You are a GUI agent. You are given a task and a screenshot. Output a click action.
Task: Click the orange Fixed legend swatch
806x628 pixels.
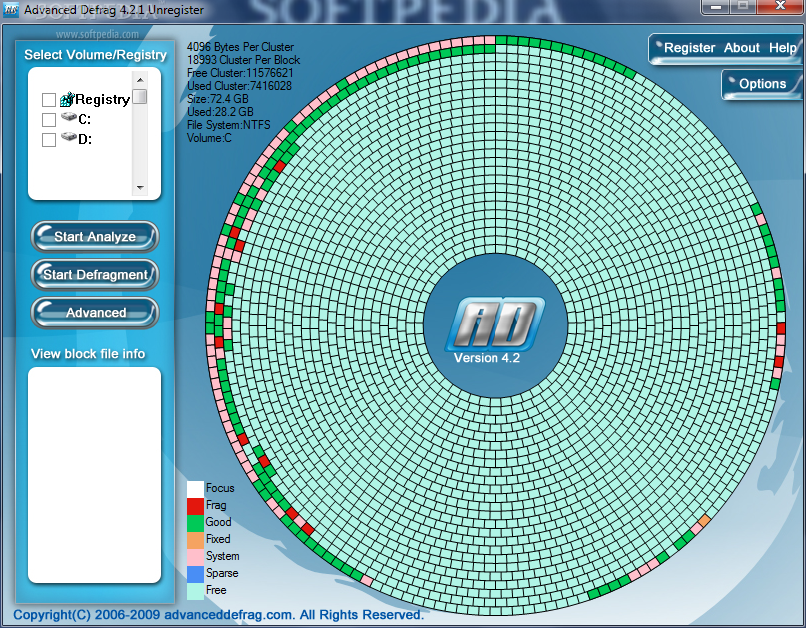click(x=195, y=540)
